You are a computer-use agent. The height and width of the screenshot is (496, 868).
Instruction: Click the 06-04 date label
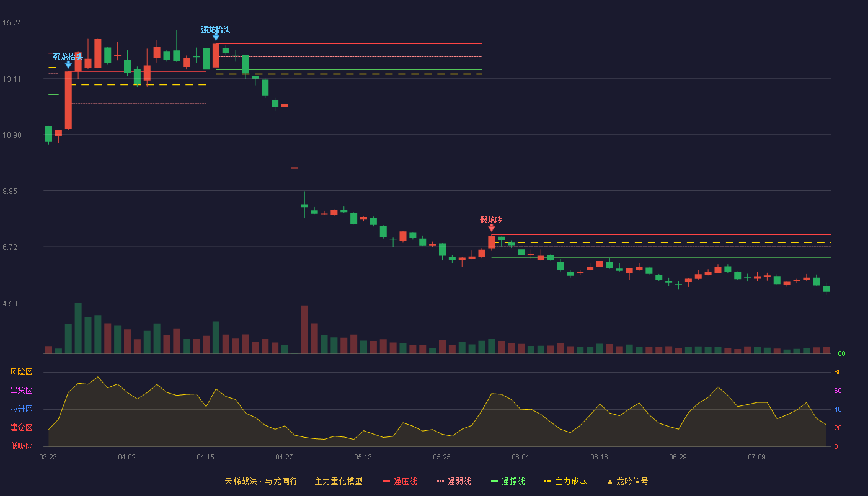tap(520, 457)
